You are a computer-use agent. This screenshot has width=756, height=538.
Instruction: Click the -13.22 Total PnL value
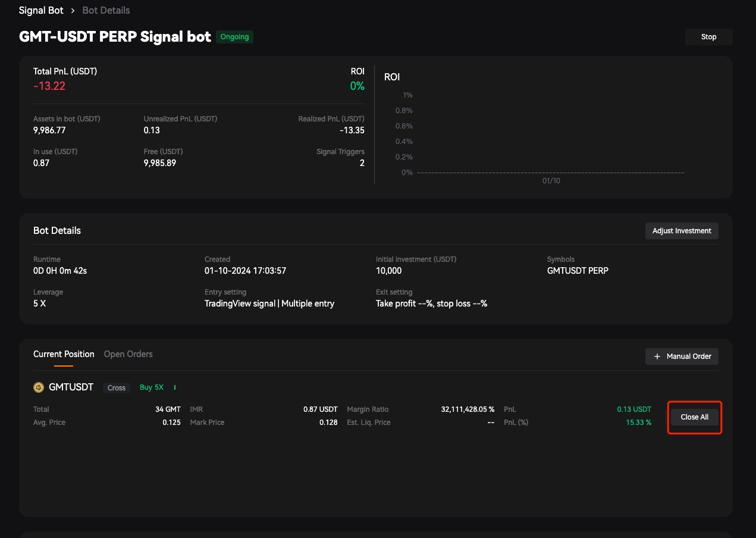(x=49, y=86)
